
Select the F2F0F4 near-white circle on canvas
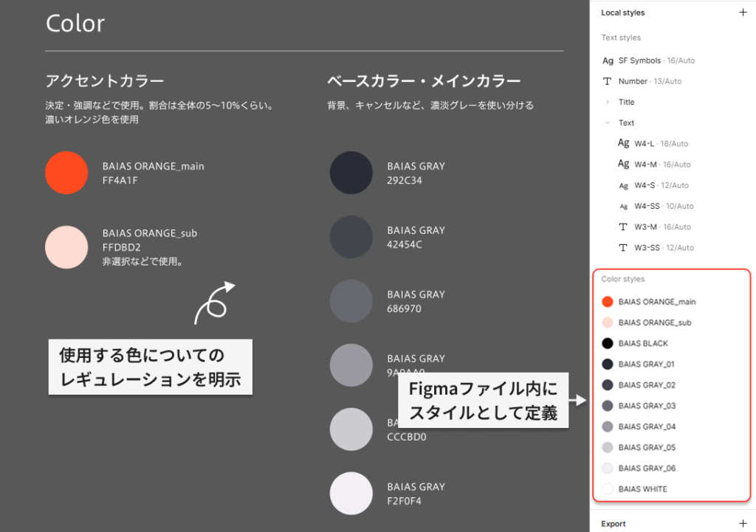tap(351, 493)
